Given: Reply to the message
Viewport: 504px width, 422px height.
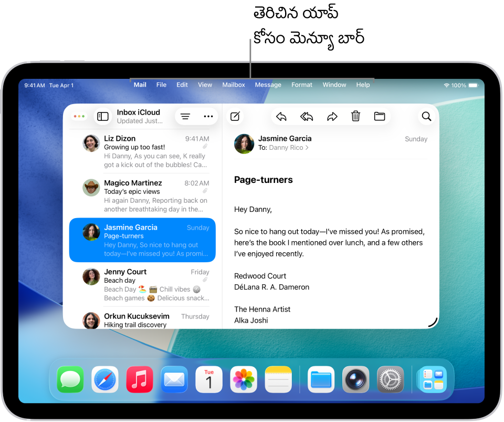Looking at the screenshot, I should 281,117.
